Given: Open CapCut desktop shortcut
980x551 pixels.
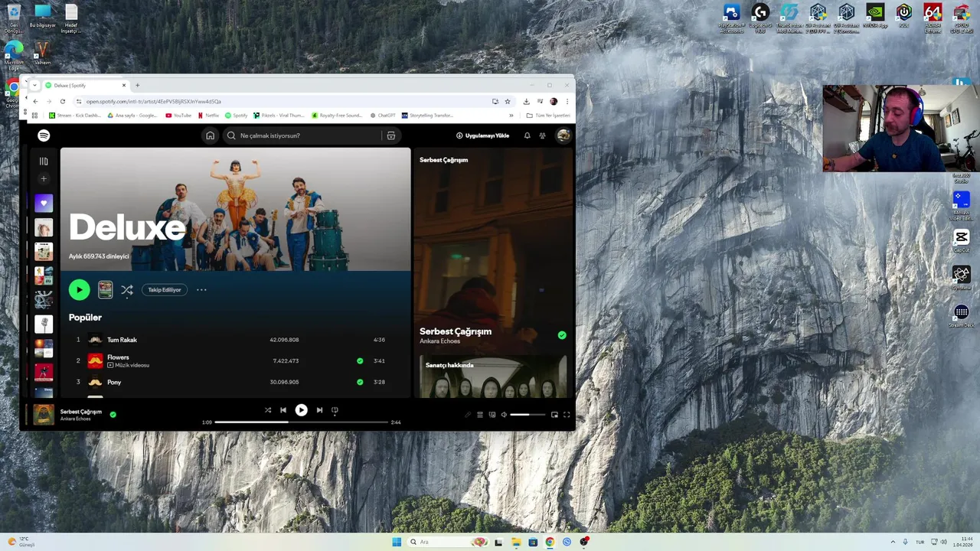Looking at the screenshot, I should click(x=961, y=241).
